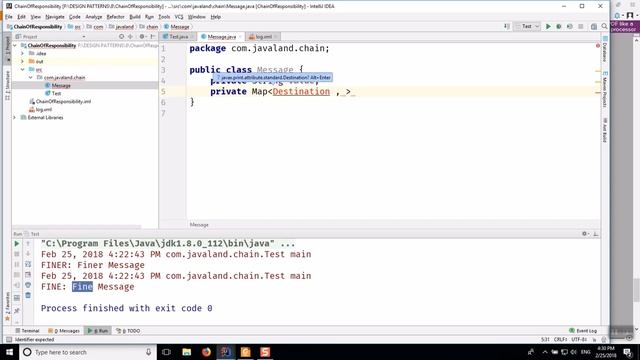Run with coverage from the toolbar
The height and width of the screenshot is (360, 640).
click(569, 27)
